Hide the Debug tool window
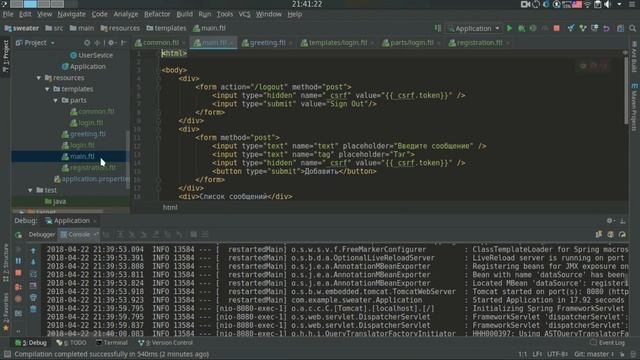This screenshot has height=360, width=640. click(622, 220)
